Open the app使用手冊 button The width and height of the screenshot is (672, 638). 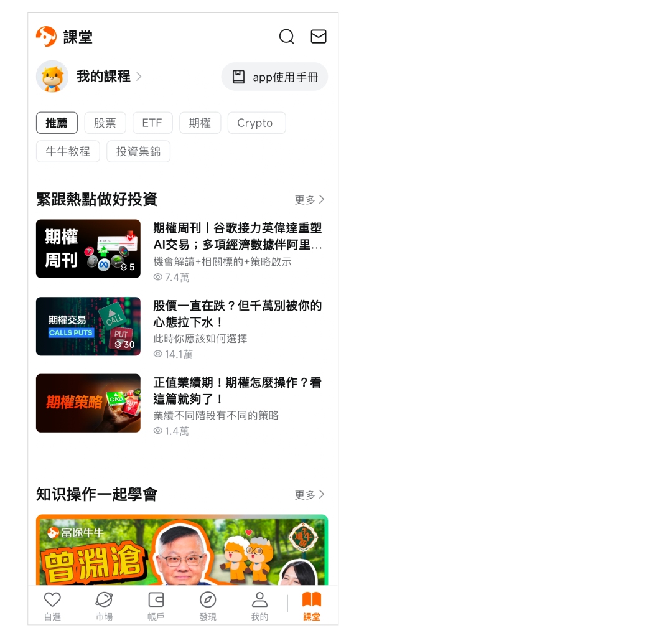[274, 77]
